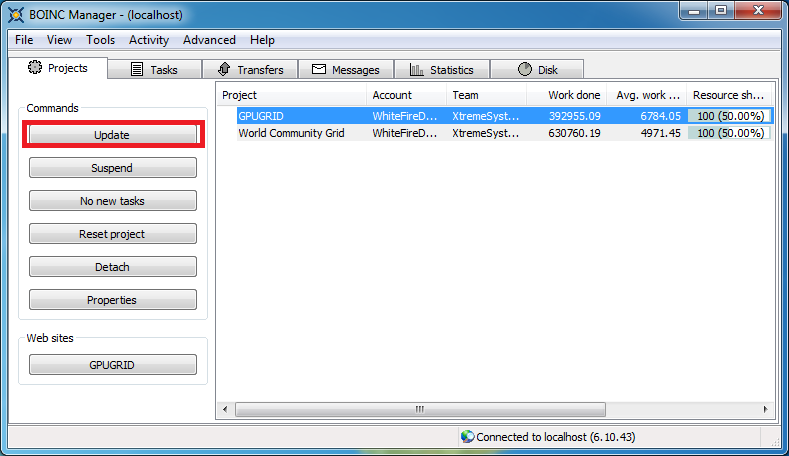Sort by the Work done column header

coord(567,95)
